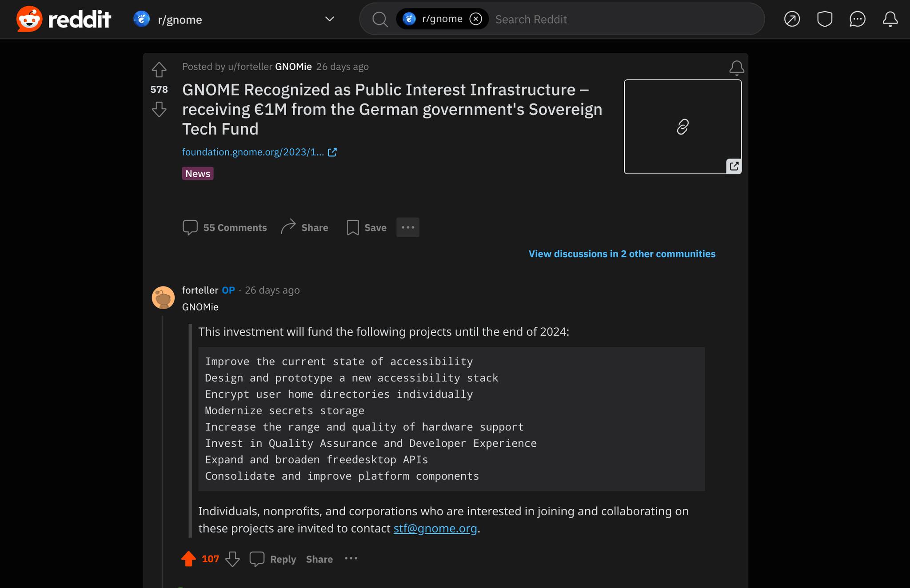This screenshot has width=910, height=588.
Task: Downvote the post below the 578 score
Action: (159, 109)
